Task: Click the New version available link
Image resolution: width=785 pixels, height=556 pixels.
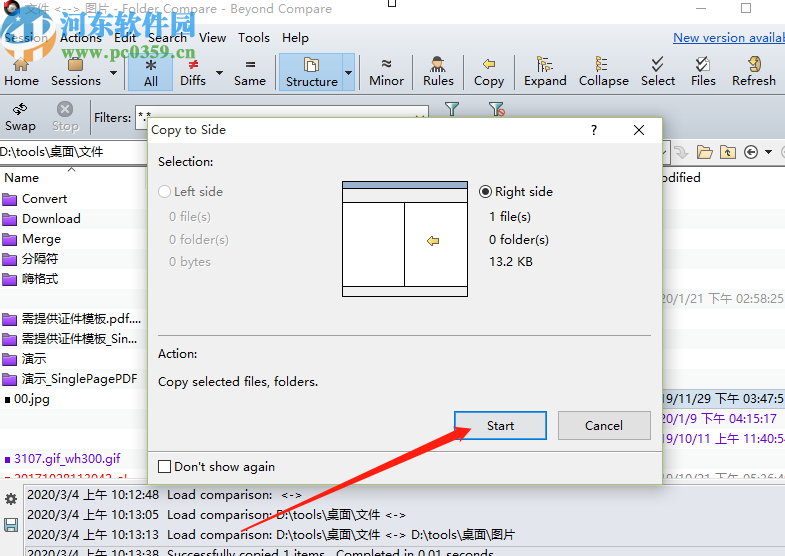Action: coord(728,38)
